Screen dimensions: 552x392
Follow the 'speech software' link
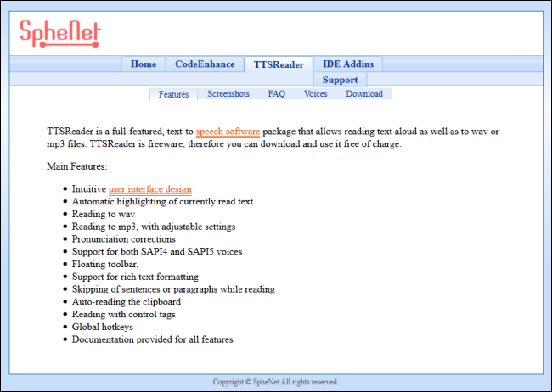click(228, 132)
